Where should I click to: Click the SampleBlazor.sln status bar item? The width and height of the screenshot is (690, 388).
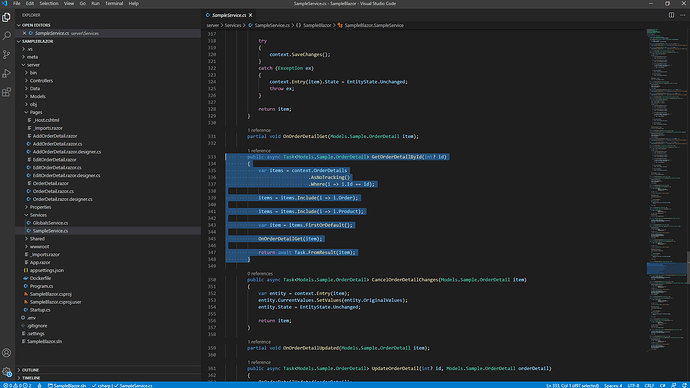pos(67,385)
